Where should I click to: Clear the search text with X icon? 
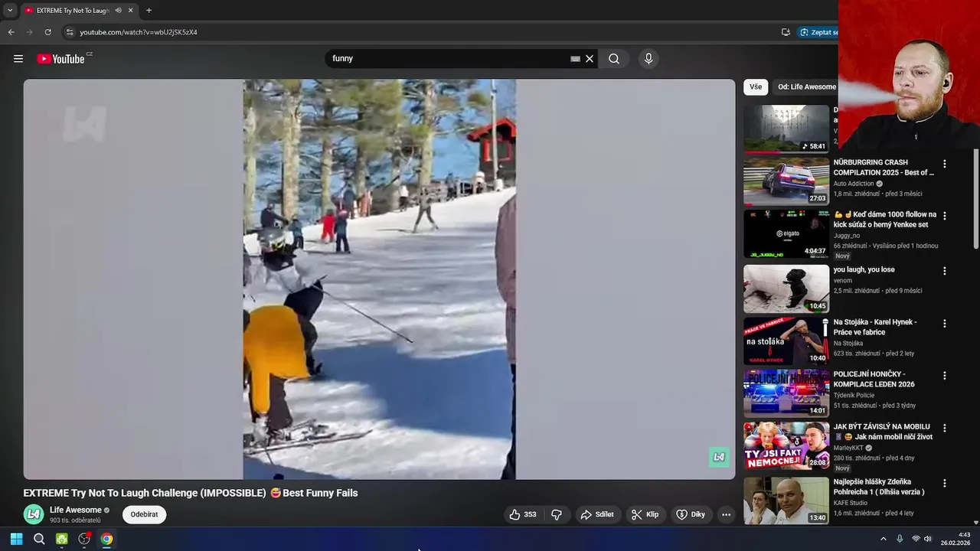pos(590,59)
